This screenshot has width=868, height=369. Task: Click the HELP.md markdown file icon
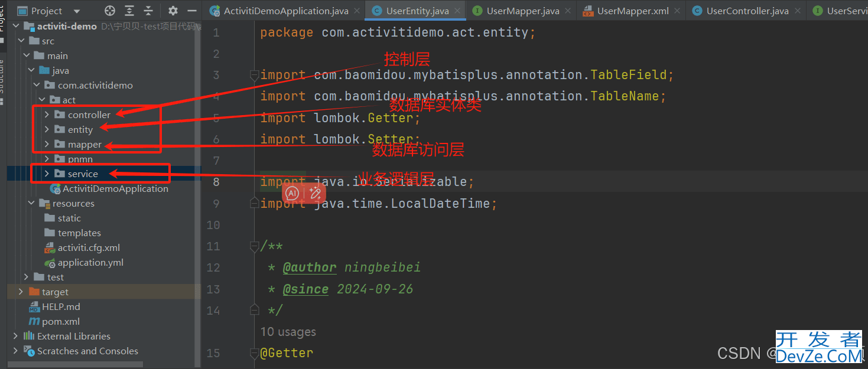[34, 306]
